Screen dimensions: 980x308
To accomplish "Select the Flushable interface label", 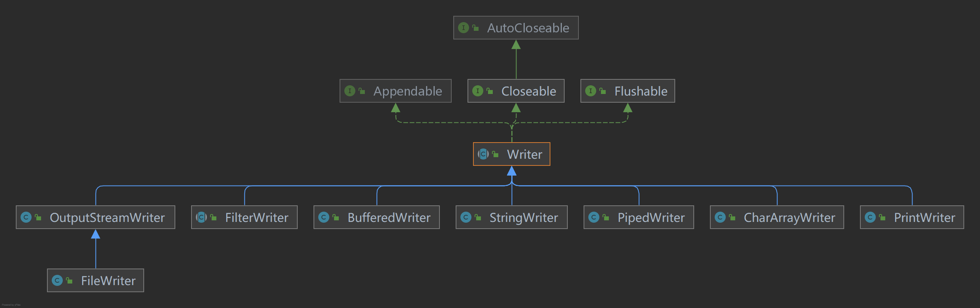I will coord(641,91).
